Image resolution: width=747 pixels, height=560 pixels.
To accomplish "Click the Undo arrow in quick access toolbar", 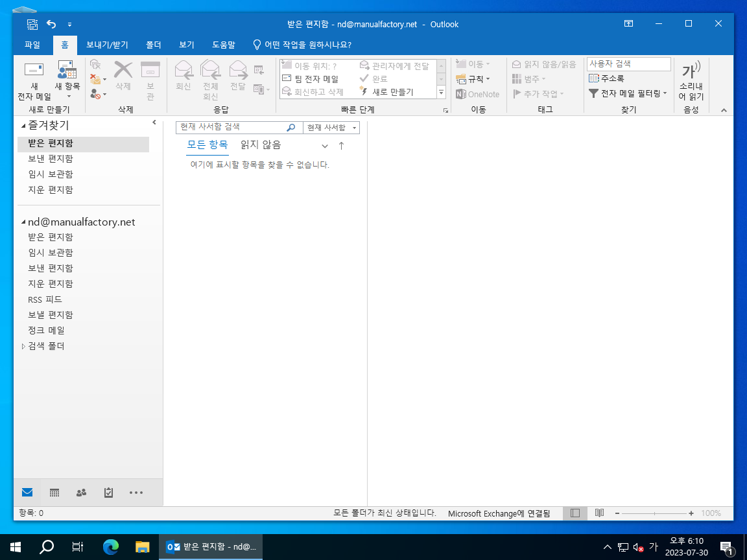I will tap(51, 24).
